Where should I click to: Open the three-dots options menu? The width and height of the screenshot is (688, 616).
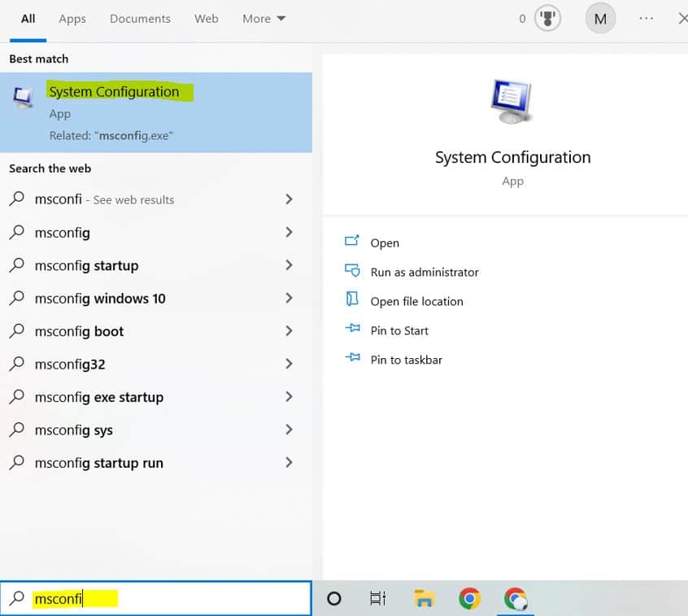click(646, 19)
